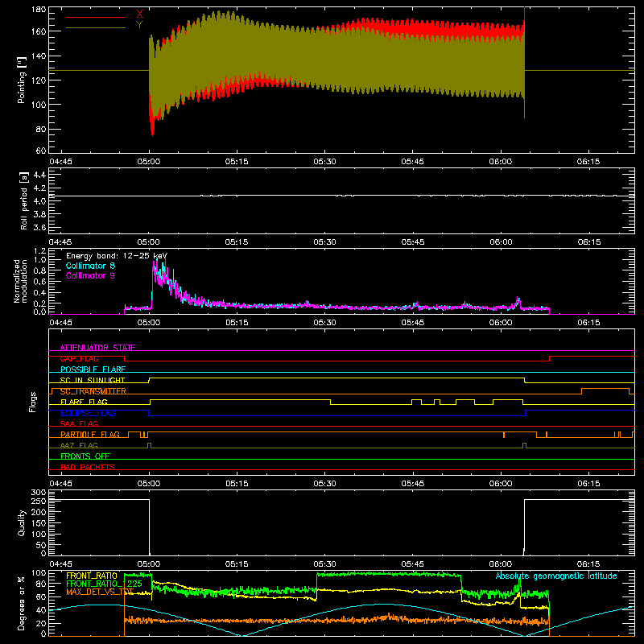Select the orange MAX_DET_VS_TOT legend label

point(100,592)
